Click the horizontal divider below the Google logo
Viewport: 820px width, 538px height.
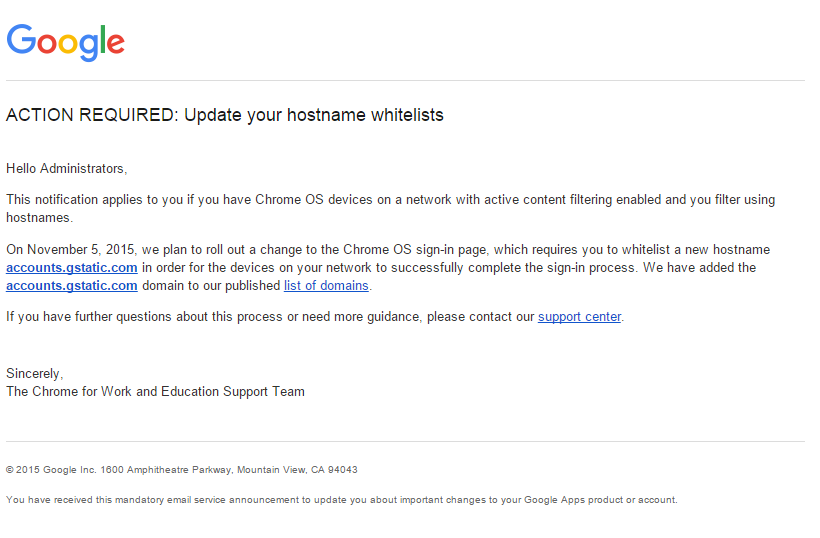pos(405,81)
